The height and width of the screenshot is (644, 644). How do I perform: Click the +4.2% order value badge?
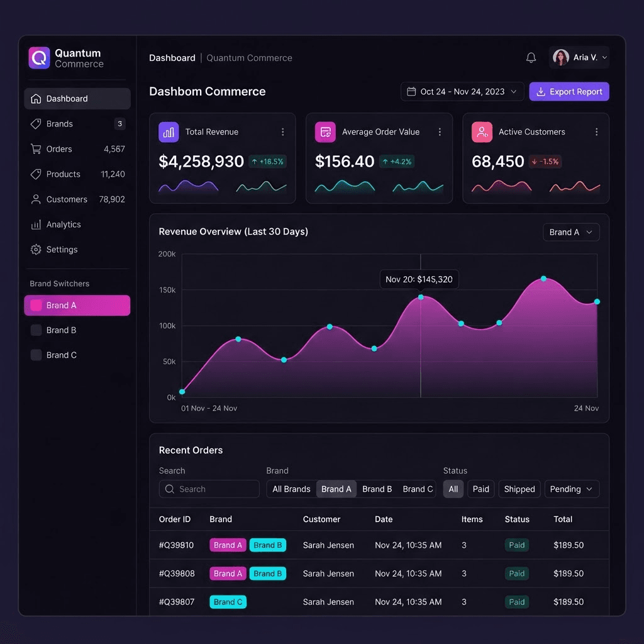397,162
